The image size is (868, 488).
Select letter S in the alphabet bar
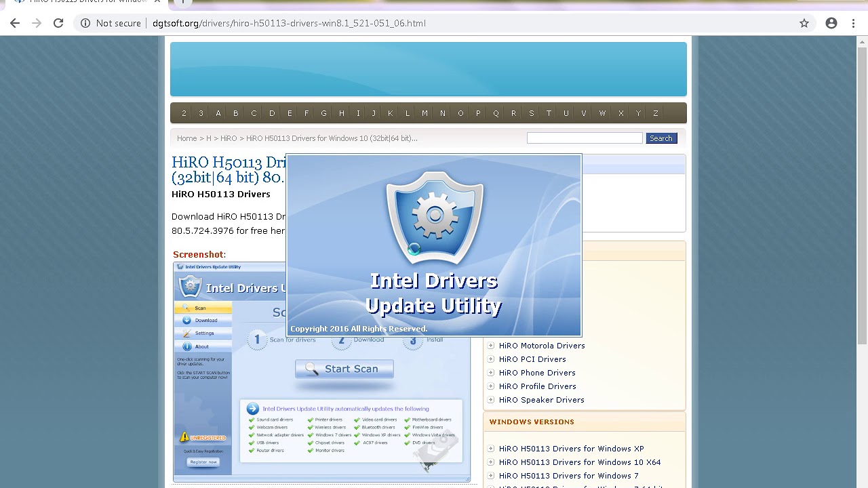click(x=532, y=113)
